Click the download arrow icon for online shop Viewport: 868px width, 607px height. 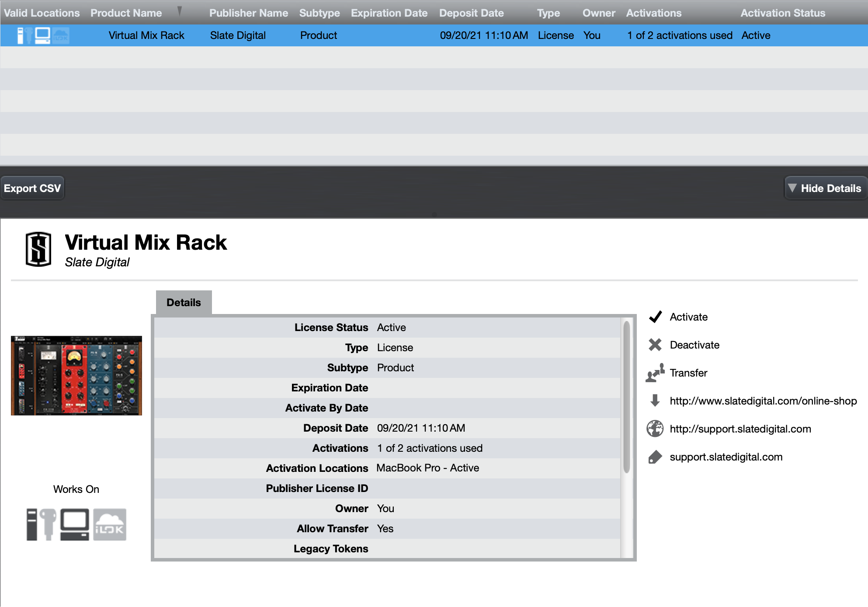click(x=655, y=400)
